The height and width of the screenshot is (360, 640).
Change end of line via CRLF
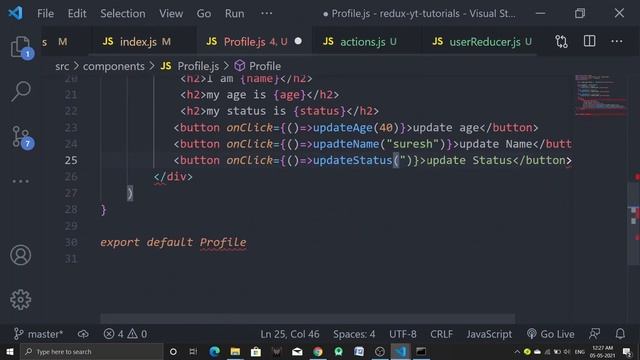pos(441,334)
